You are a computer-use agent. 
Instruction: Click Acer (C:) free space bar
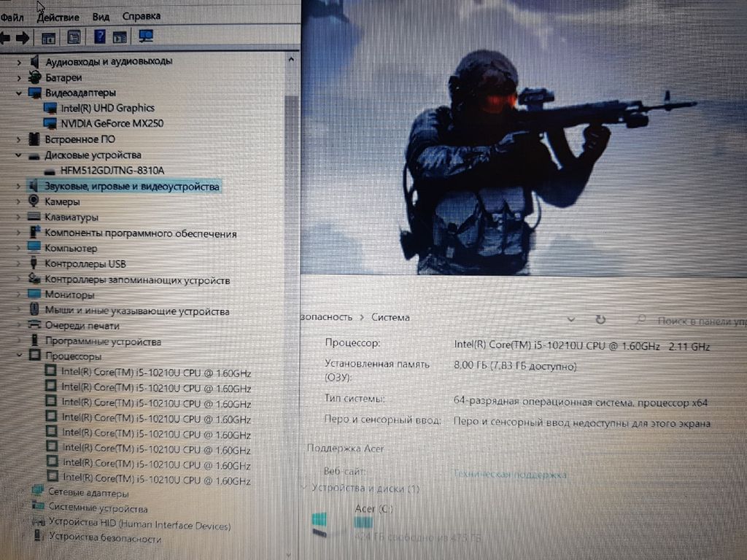point(363,524)
